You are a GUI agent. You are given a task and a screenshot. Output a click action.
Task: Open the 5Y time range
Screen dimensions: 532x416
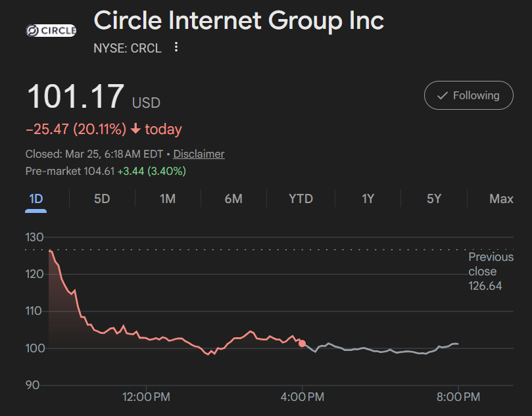433,198
